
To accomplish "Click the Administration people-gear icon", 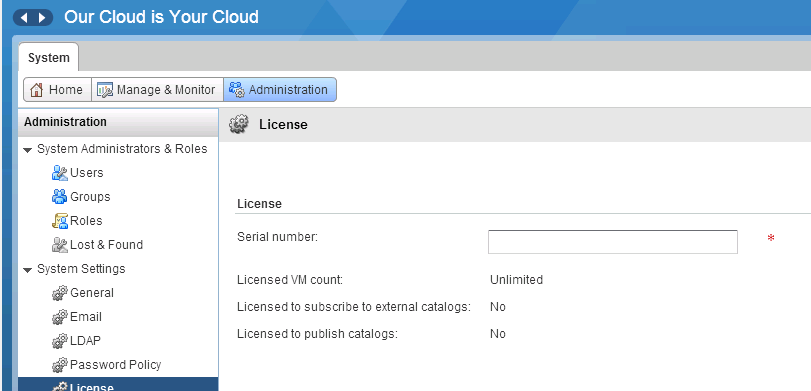I will click(237, 89).
